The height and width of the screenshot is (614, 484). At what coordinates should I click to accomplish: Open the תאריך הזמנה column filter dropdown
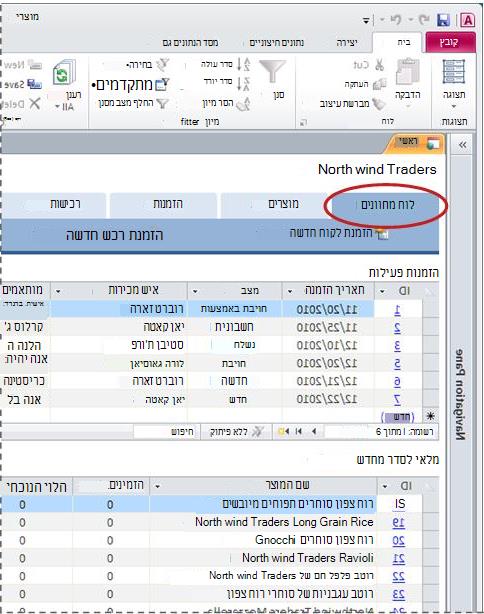290,291
